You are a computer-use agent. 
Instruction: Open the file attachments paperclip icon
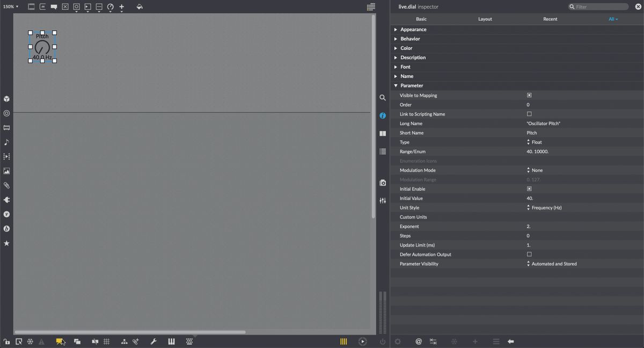[6, 185]
